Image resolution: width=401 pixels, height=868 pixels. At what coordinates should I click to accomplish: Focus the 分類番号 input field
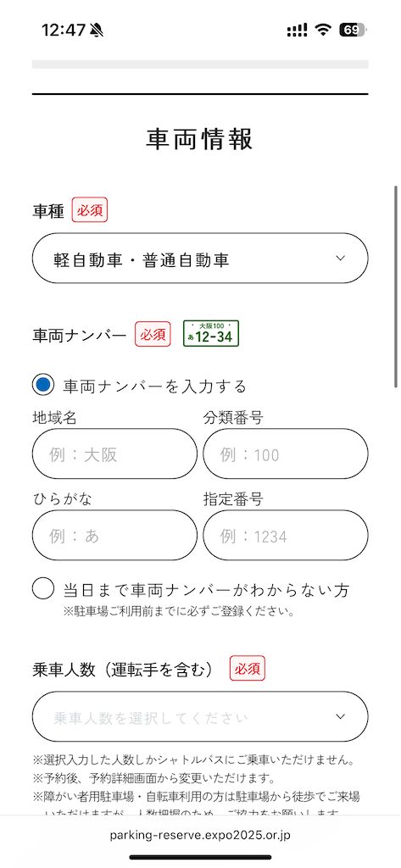point(285,454)
